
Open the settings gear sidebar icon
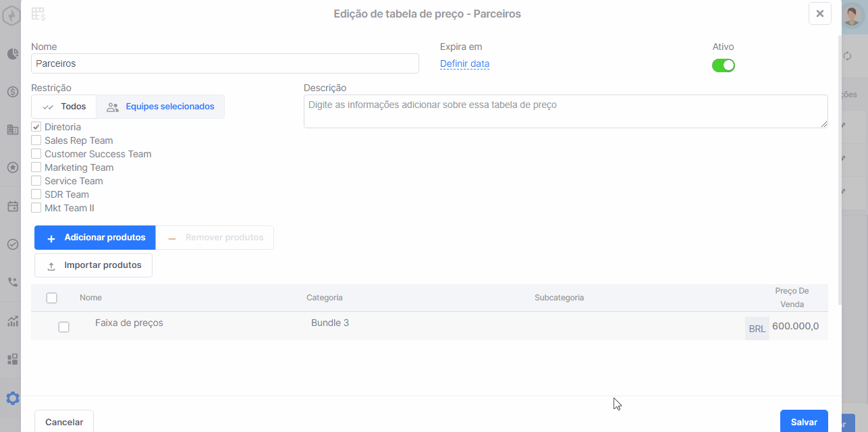tap(12, 398)
